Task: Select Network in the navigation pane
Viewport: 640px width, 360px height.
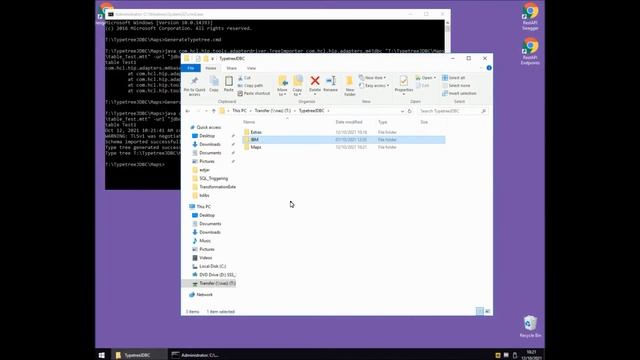Action: tap(204, 295)
